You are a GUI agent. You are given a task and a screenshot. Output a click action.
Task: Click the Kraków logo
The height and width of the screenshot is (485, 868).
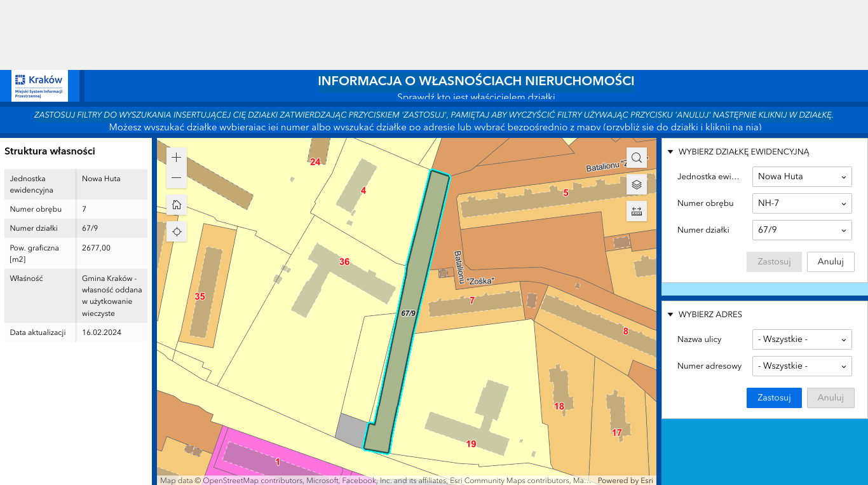(39, 86)
